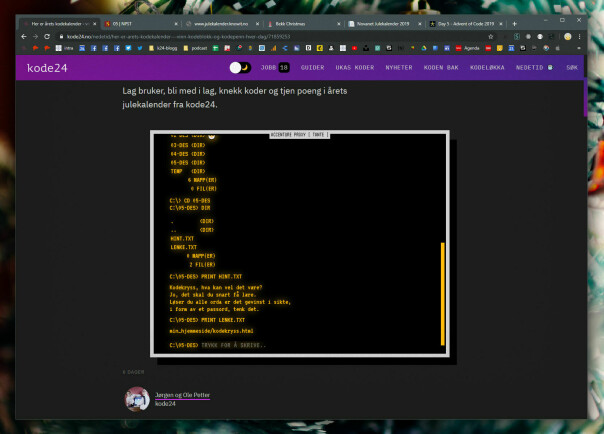
Task: Go to kode24 home via logo
Action: pyautogui.click(x=47, y=68)
